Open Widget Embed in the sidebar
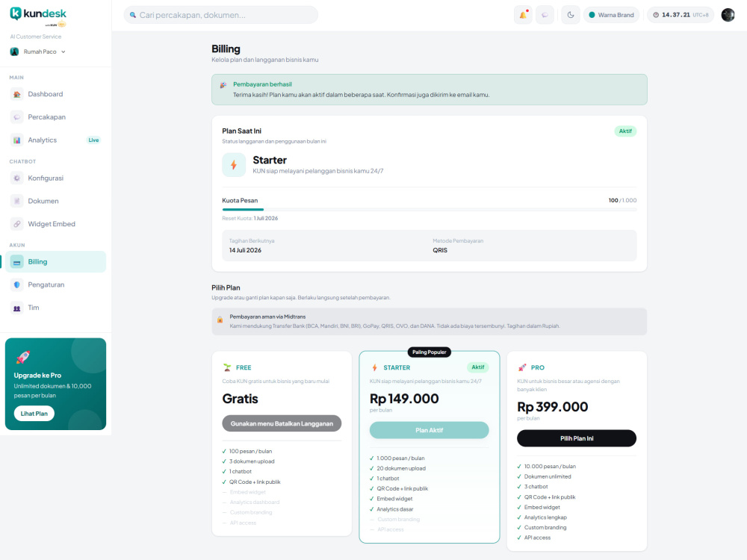Viewport: 747px width, 560px height. pyautogui.click(x=55, y=223)
